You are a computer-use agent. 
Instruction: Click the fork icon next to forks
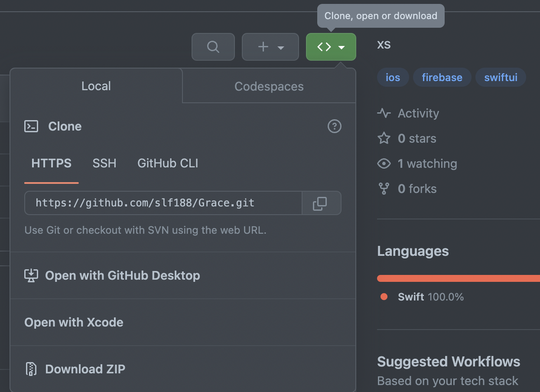384,189
